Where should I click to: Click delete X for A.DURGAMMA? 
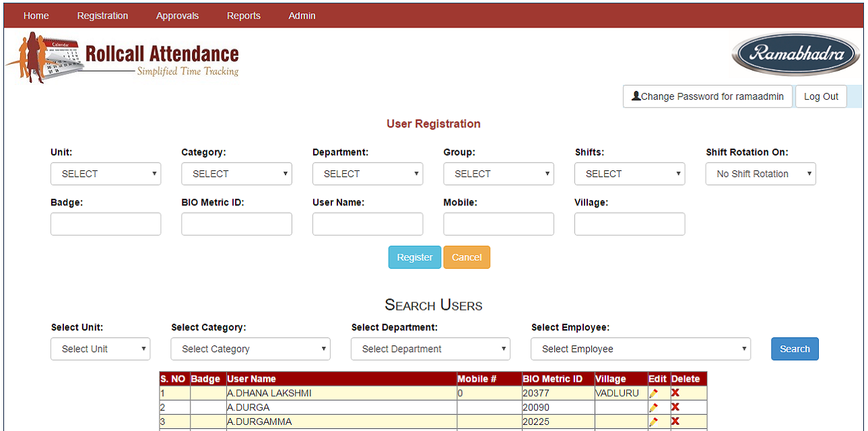point(675,422)
